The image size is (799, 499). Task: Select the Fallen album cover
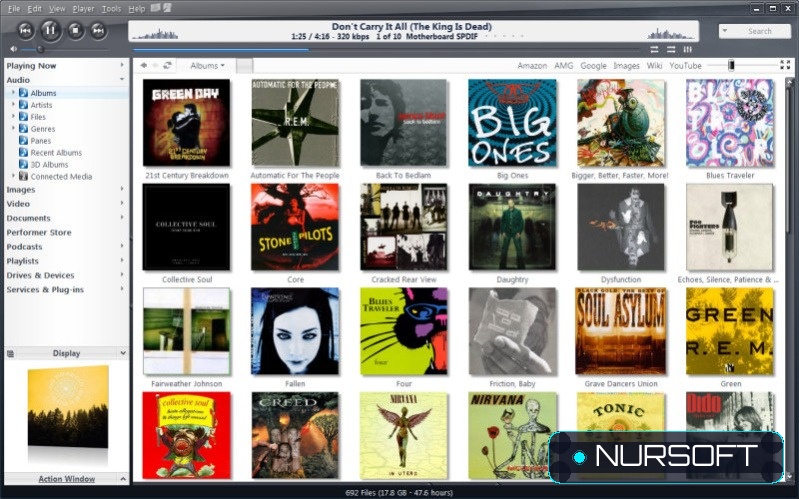click(295, 331)
